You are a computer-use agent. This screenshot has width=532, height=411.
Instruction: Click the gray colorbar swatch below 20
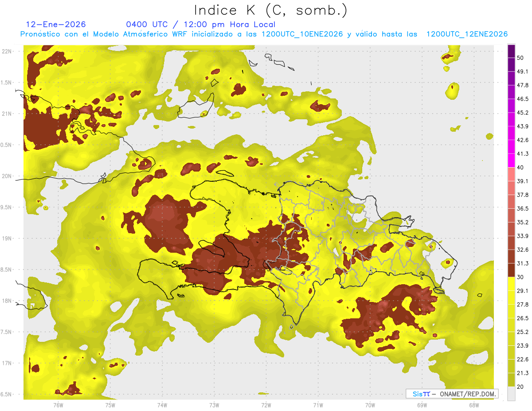click(x=511, y=394)
